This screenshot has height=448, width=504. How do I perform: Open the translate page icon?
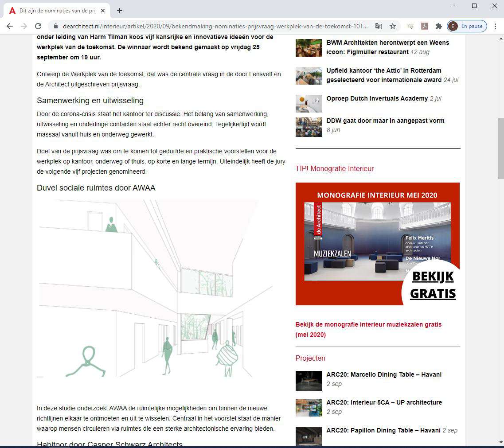[378, 26]
